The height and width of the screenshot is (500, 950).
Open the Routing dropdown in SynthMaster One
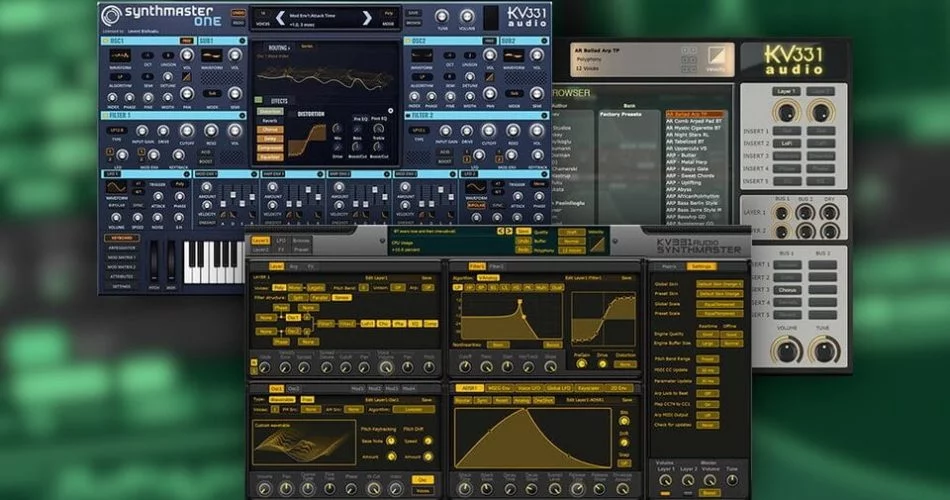tap(279, 47)
